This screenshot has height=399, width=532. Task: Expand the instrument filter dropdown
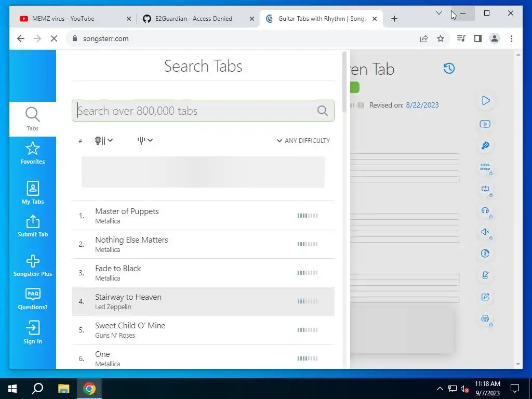coord(104,140)
